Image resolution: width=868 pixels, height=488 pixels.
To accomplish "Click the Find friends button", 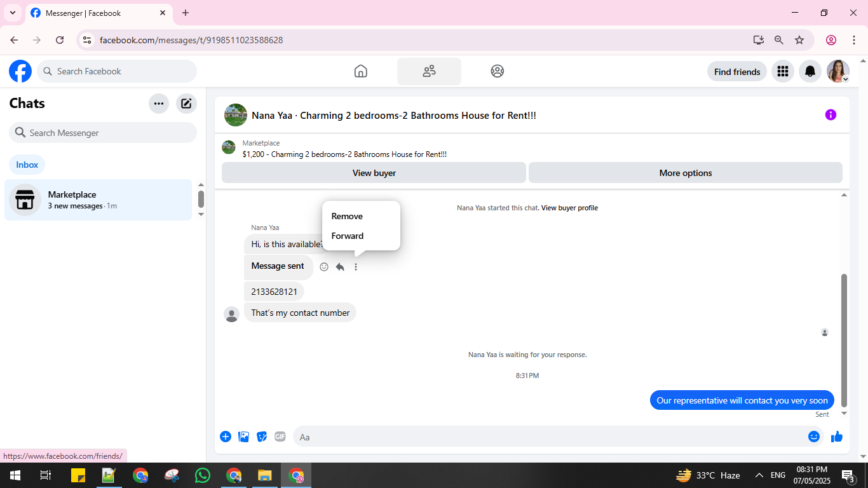I will 737,72.
